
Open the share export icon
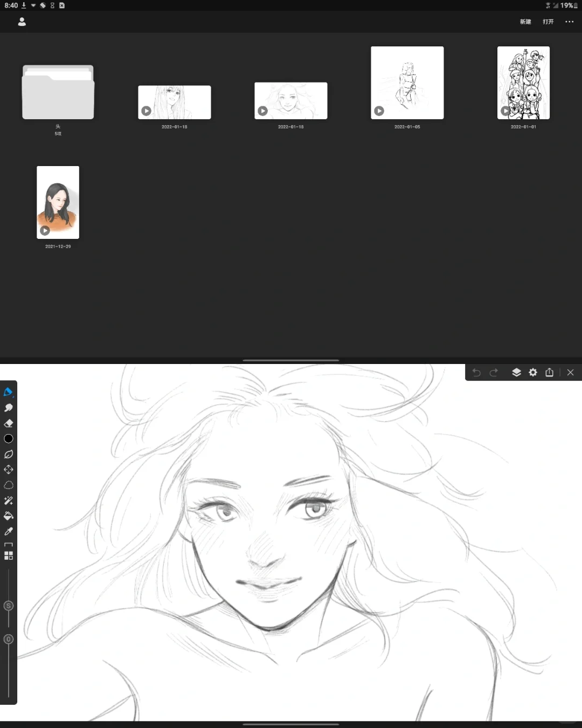click(549, 372)
